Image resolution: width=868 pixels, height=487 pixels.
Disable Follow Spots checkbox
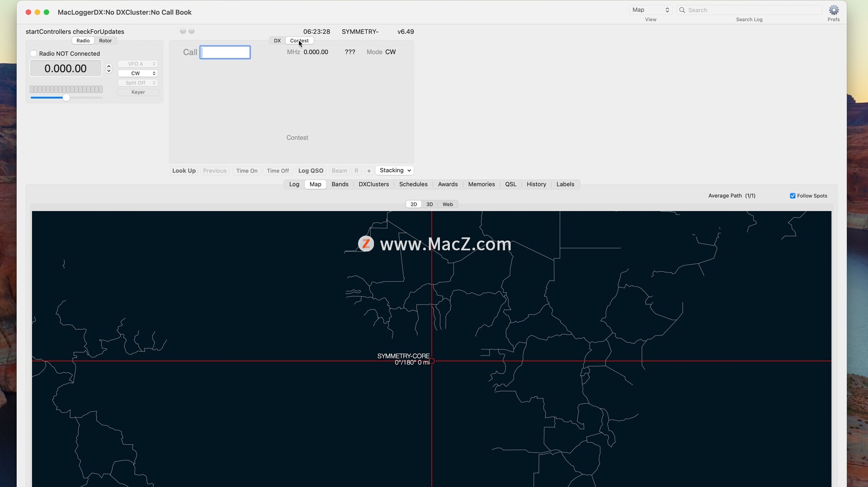[x=793, y=196]
